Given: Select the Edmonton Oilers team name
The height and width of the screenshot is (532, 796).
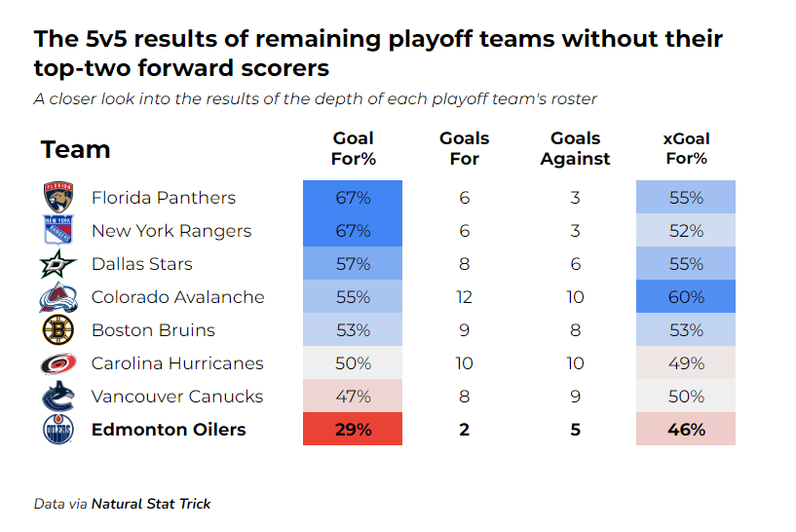Looking at the screenshot, I should 169,430.
